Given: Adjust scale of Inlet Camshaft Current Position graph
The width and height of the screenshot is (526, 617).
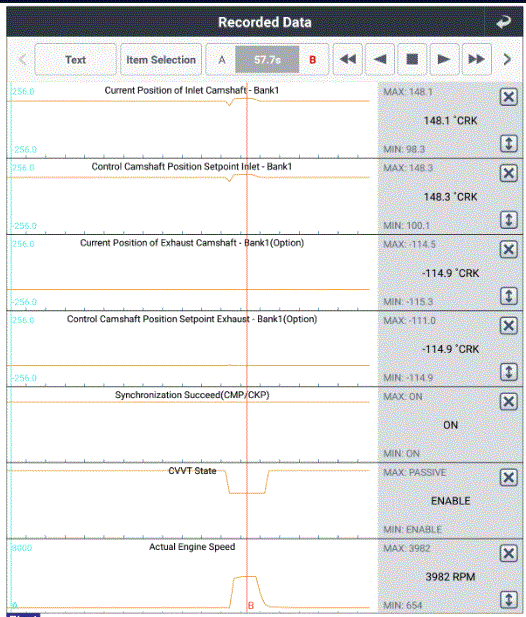Looking at the screenshot, I should (x=509, y=144).
